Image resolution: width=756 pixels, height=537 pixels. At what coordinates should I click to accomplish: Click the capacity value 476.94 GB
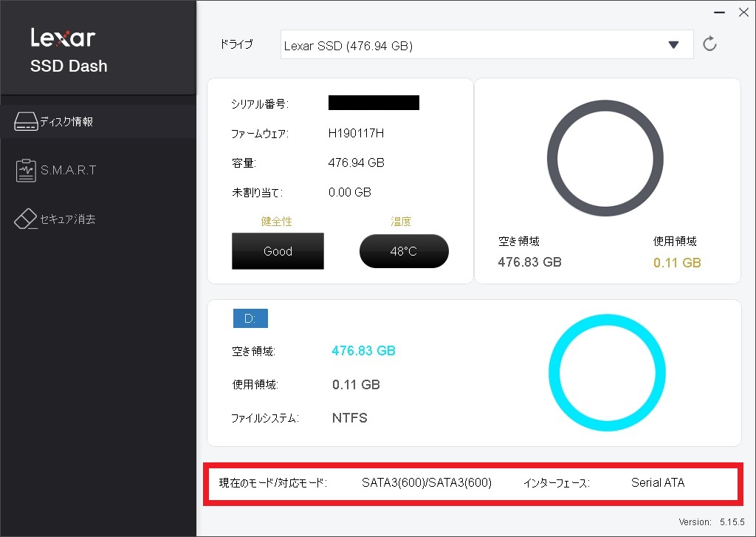[x=357, y=163]
